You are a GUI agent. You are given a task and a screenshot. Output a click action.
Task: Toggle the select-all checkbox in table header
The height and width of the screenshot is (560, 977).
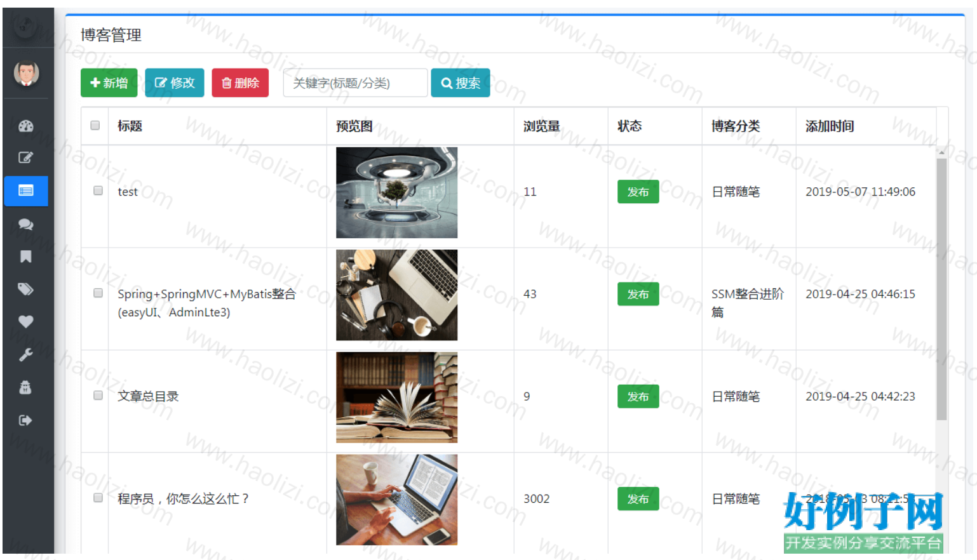pos(95,125)
